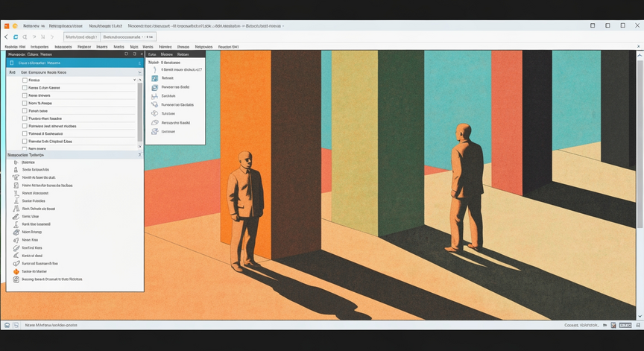The image size is (644, 351).
Task: Switch to the 'Retoan' tab in right panel
Action: pos(183,54)
